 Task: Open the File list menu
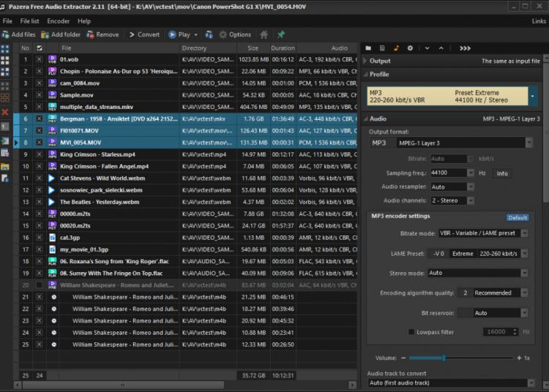point(30,21)
